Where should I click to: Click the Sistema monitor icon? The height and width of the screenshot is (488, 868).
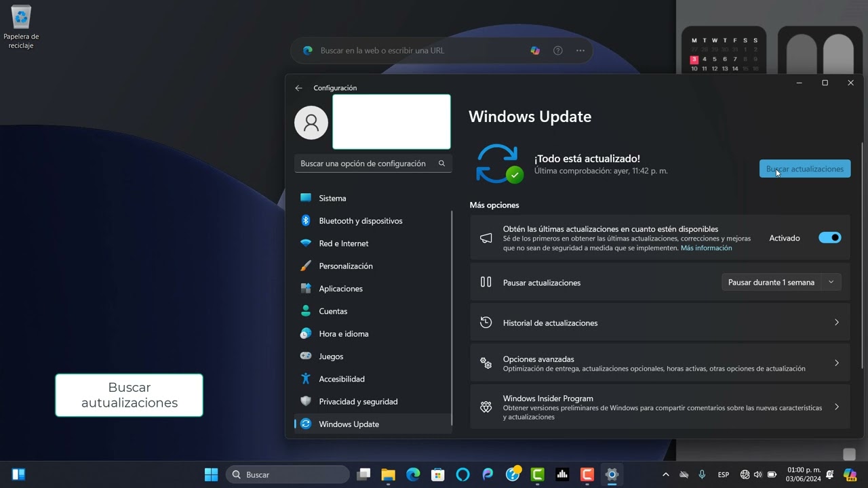tap(306, 198)
